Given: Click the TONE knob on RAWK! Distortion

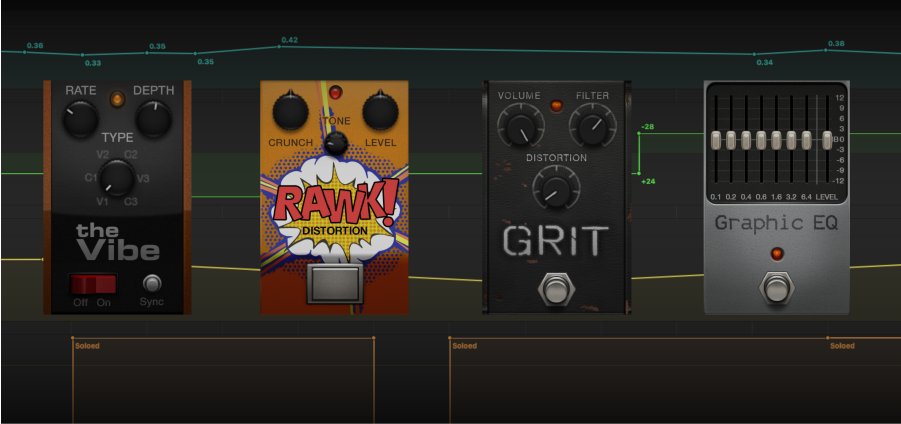Looking at the screenshot, I should pyautogui.click(x=336, y=144).
